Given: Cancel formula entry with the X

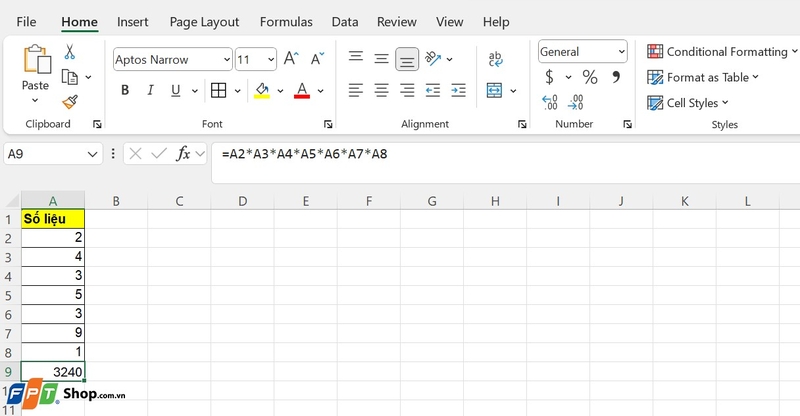Looking at the screenshot, I should 135,154.
